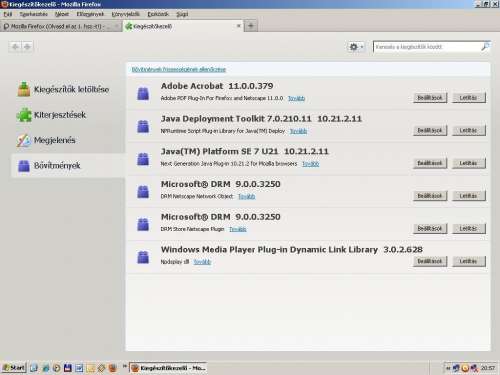Open the gear tools dropdown menu

point(356,47)
